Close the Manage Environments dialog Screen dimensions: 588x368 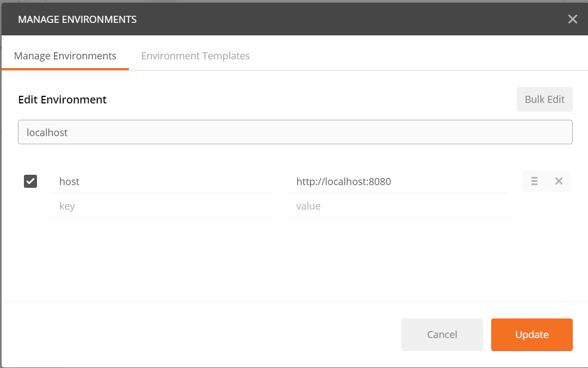click(x=572, y=19)
